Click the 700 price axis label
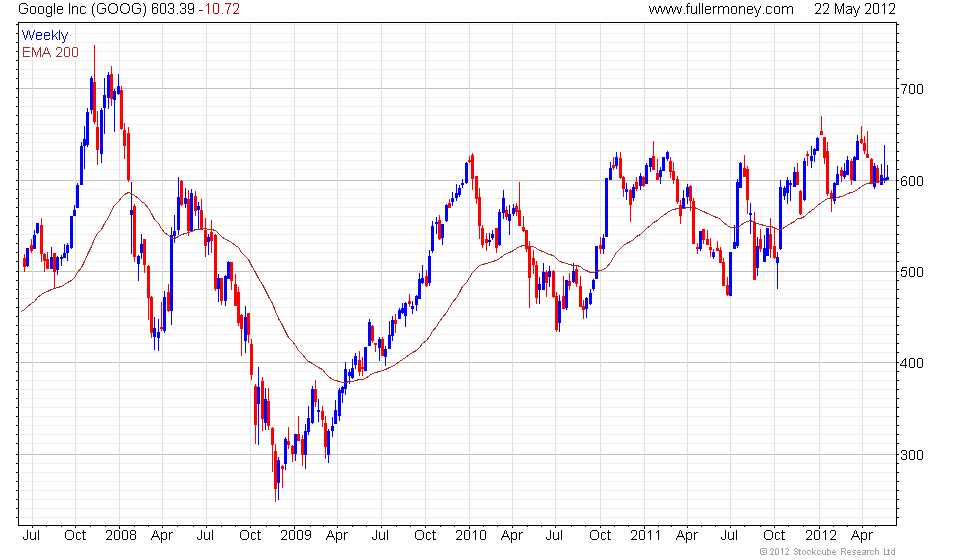The height and width of the screenshot is (560, 980). coord(911,89)
